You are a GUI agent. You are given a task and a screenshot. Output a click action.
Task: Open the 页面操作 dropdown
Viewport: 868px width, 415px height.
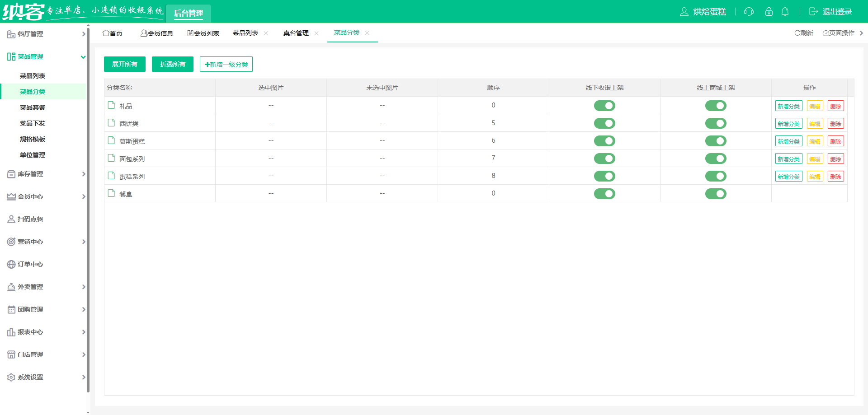click(x=839, y=33)
